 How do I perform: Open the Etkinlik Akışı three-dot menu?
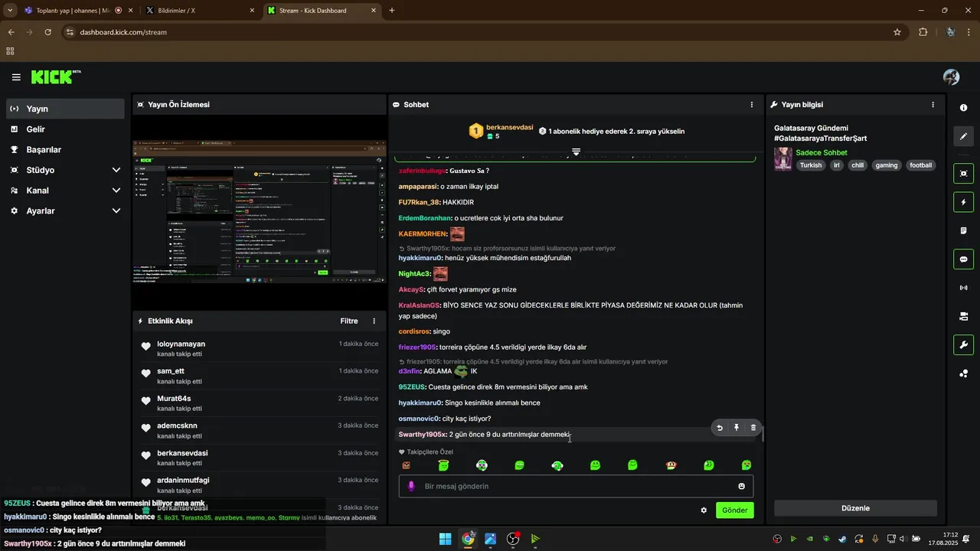[374, 321]
